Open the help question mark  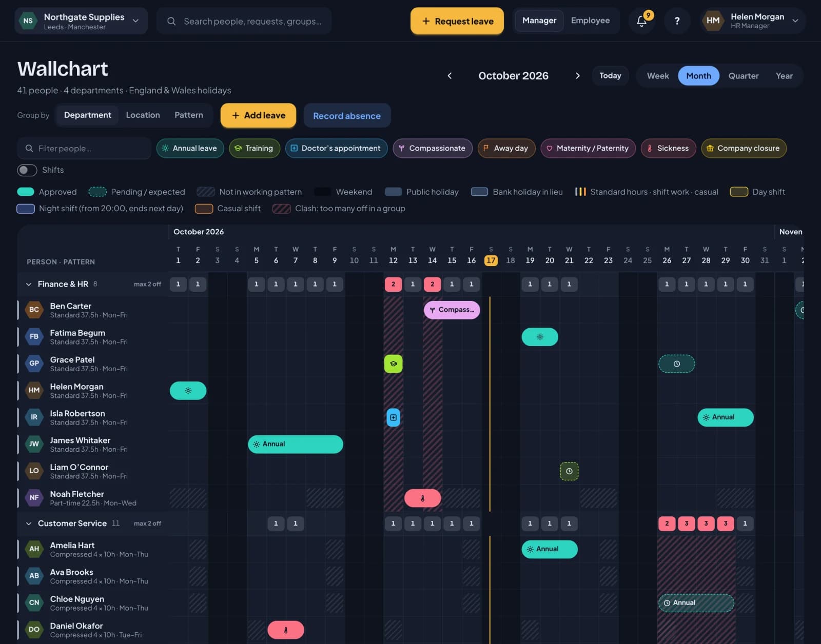point(677,21)
